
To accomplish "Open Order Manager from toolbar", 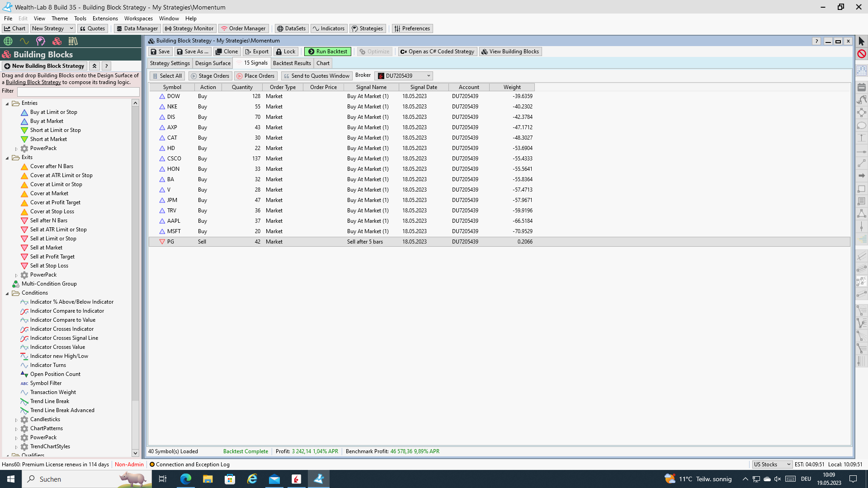I will (x=243, y=28).
